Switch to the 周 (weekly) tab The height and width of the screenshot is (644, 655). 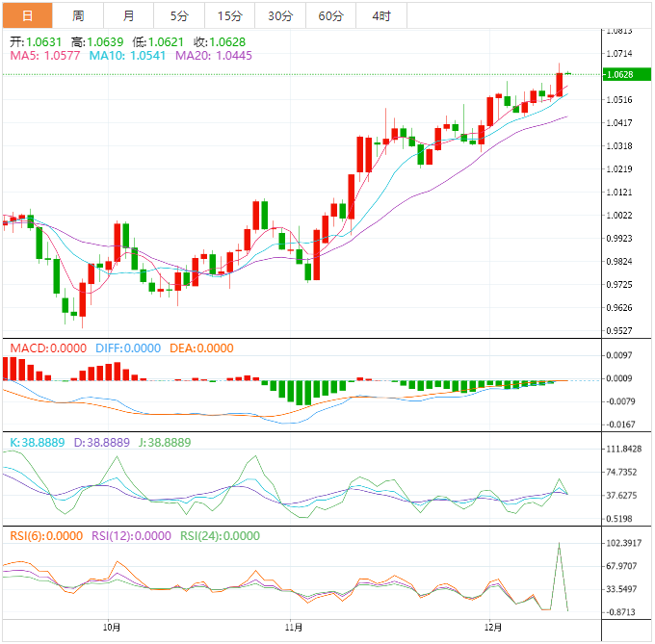pos(78,15)
